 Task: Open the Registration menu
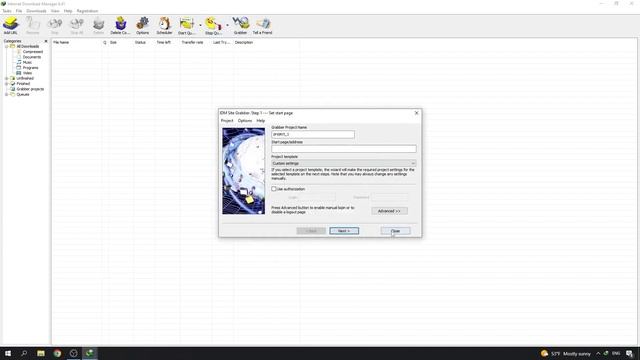(x=87, y=11)
